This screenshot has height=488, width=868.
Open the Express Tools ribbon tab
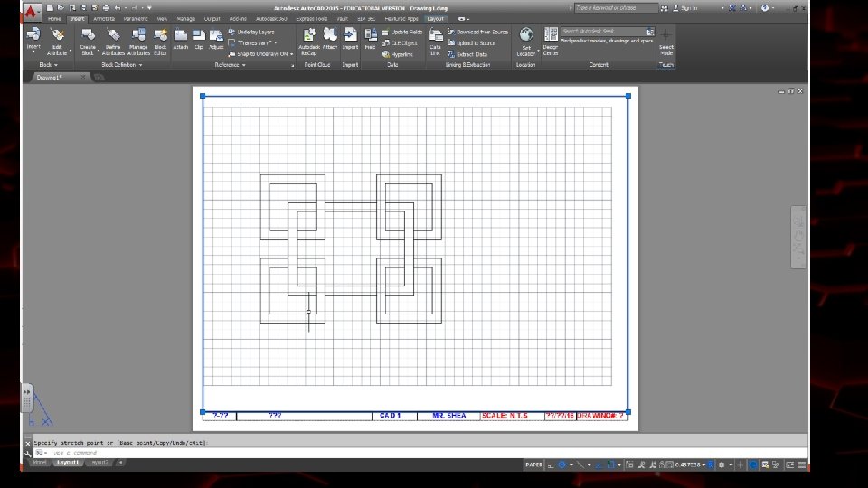pos(312,19)
